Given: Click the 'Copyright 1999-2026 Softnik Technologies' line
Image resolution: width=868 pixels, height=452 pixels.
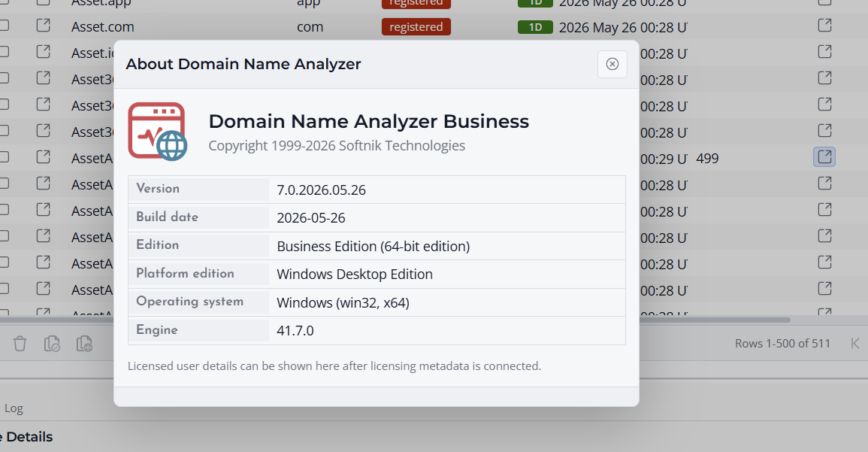Looking at the screenshot, I should click(337, 146).
